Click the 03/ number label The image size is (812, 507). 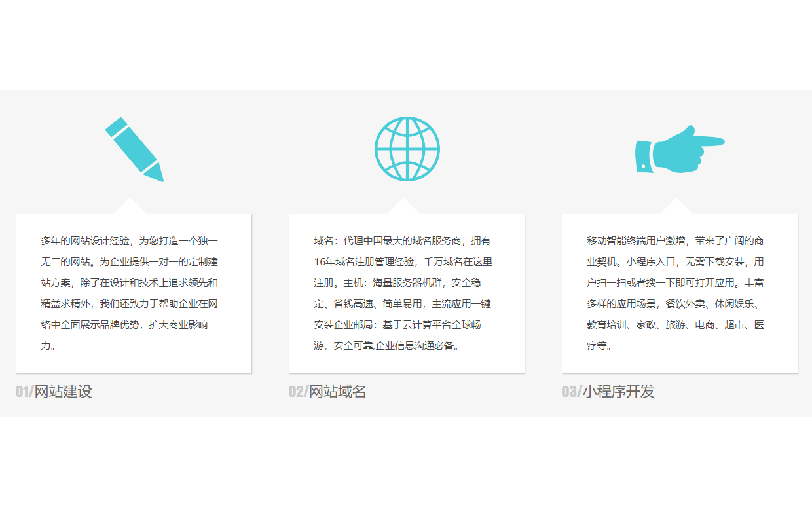pyautogui.click(x=571, y=392)
